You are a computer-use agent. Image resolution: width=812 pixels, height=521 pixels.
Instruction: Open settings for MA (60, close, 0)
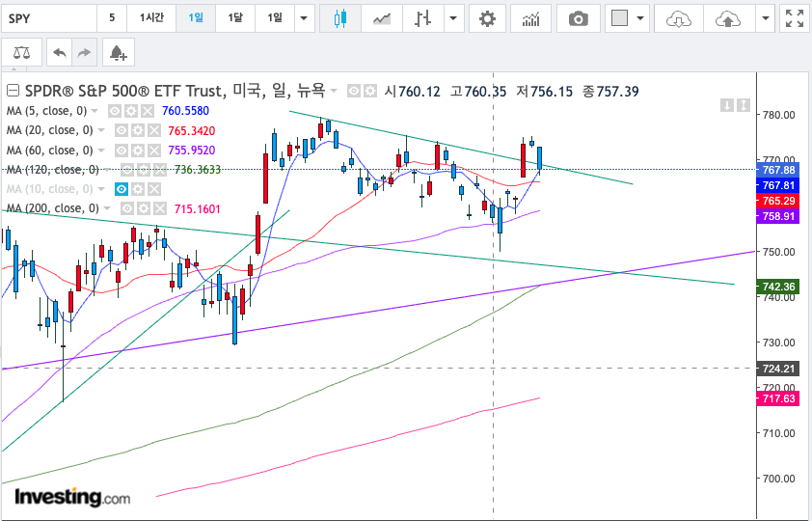137,151
